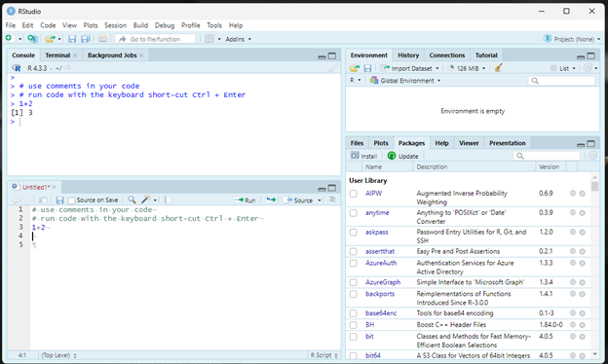Click the document outline icon in editor

pyautogui.click(x=332, y=200)
